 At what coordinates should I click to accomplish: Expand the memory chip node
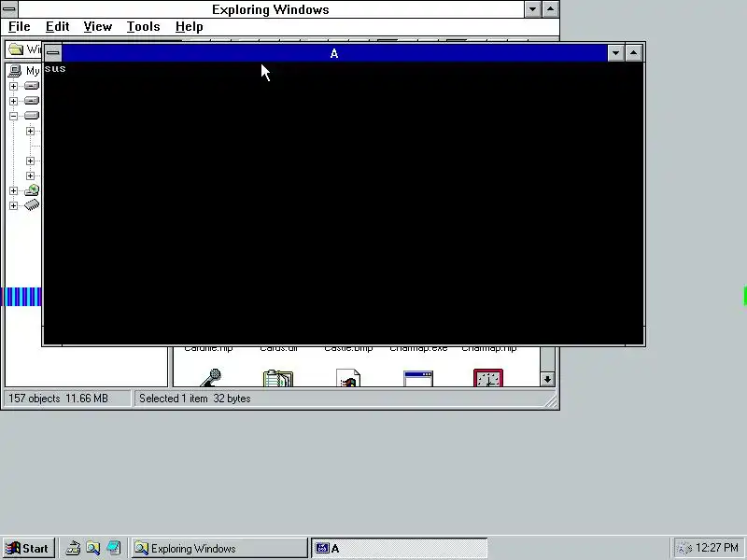[13, 205]
